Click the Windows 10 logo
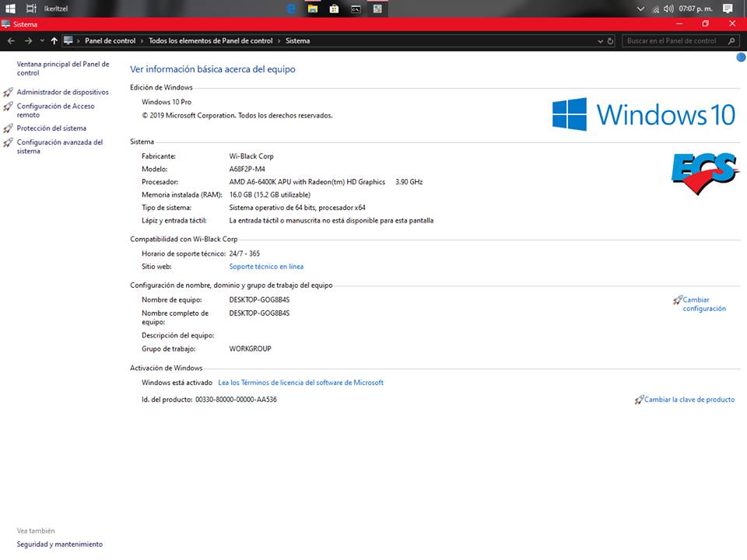This screenshot has height=560, width=747. (644, 114)
